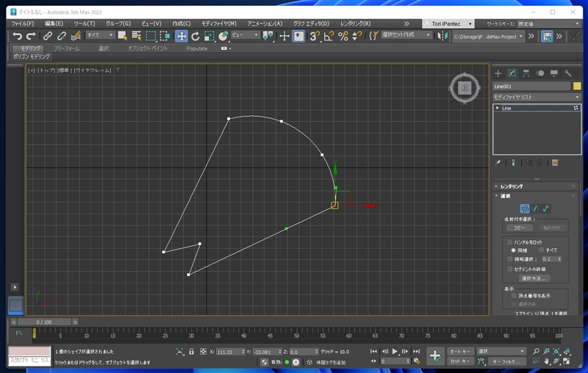Open the Create tab (plus icon) in command panel

tap(498, 73)
